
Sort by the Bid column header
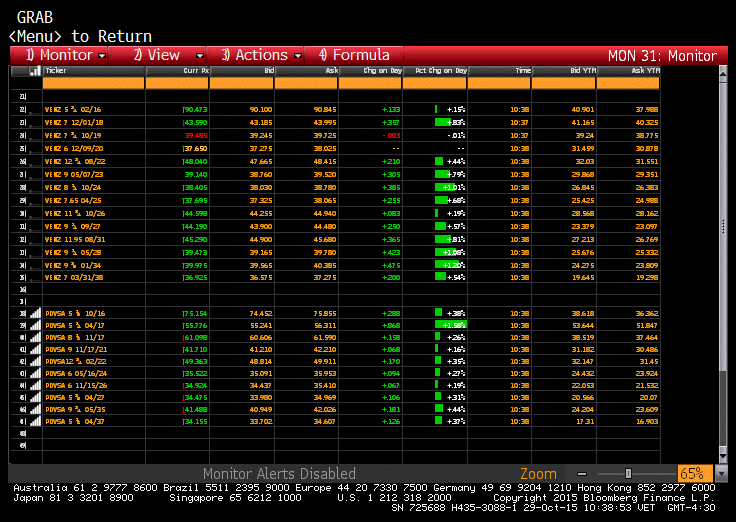242,71
